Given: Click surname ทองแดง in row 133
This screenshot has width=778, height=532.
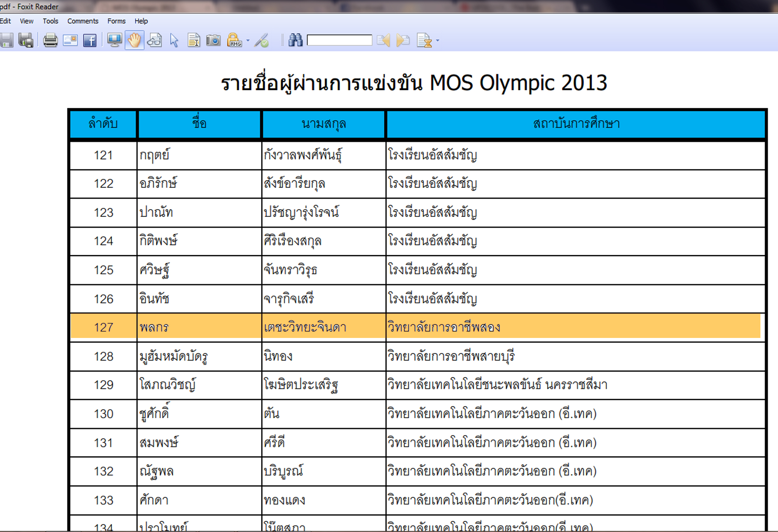Looking at the screenshot, I should 285,500.
